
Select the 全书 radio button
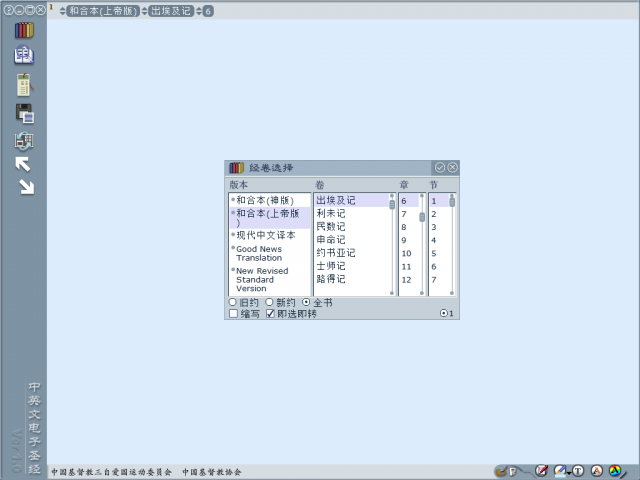306,302
